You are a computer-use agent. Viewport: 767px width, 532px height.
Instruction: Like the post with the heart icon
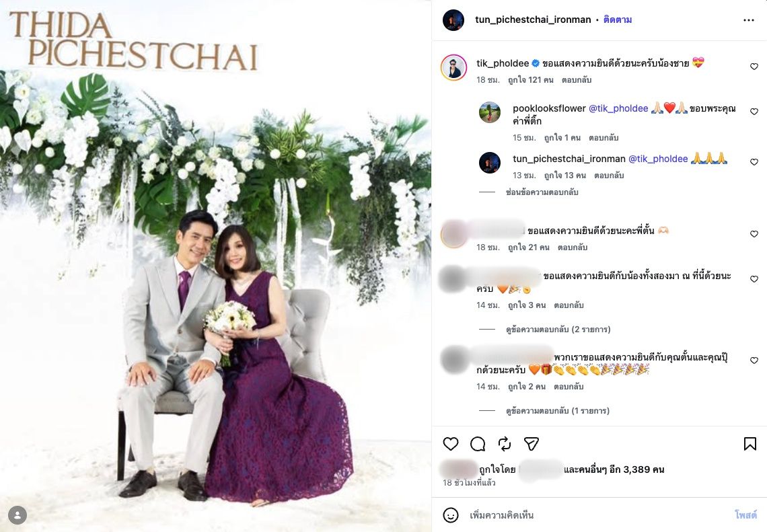pos(451,444)
